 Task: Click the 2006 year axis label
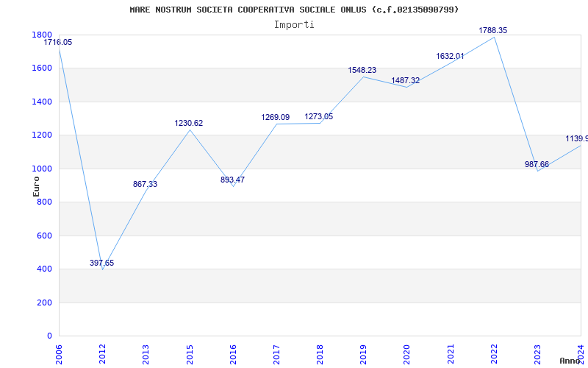(59, 354)
